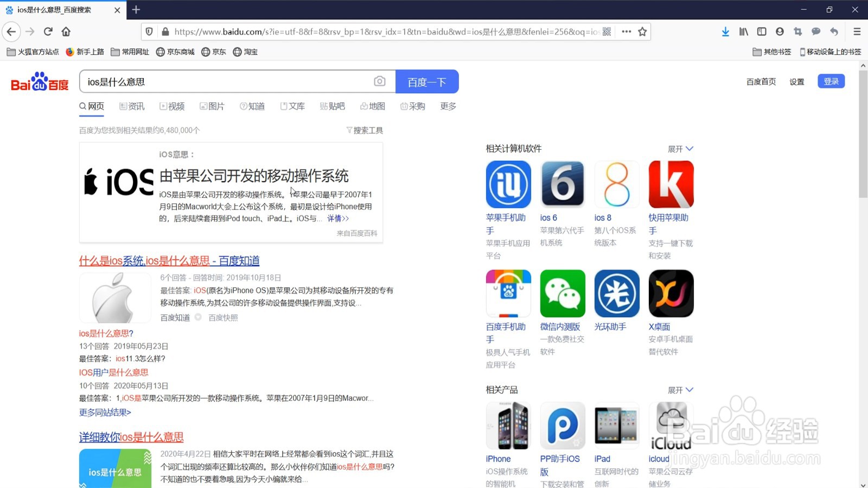The width and height of the screenshot is (868, 488).
Task: Open the Firefox library icon
Action: tap(743, 31)
